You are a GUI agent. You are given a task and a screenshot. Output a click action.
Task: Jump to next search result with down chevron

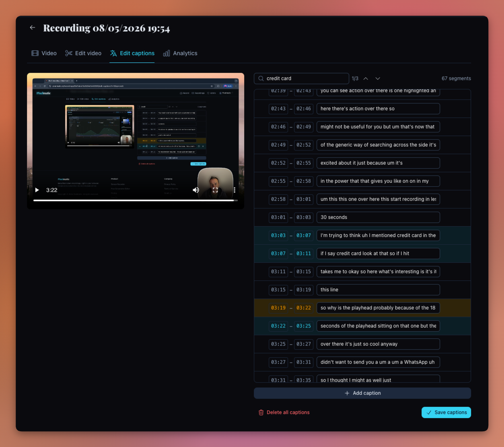point(378,78)
